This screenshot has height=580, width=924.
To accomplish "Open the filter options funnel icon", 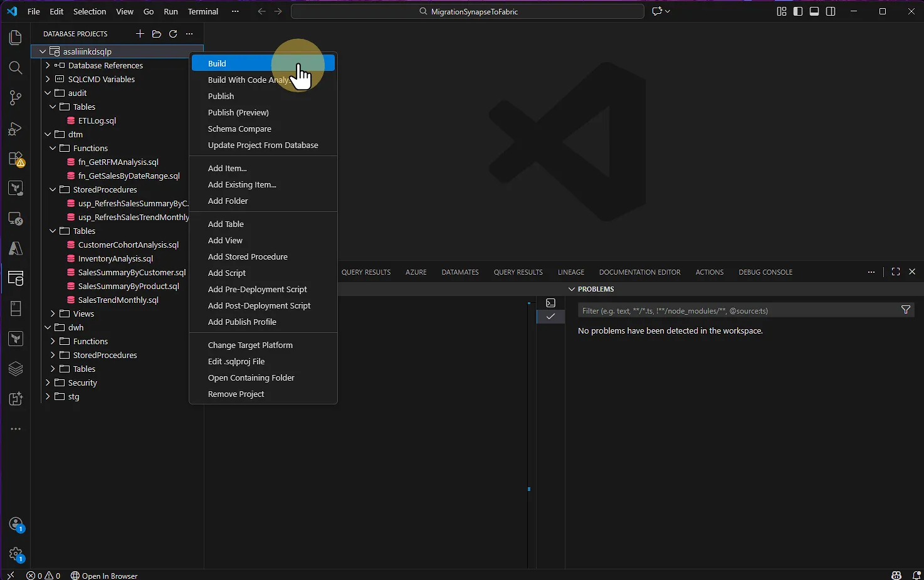I will point(905,310).
